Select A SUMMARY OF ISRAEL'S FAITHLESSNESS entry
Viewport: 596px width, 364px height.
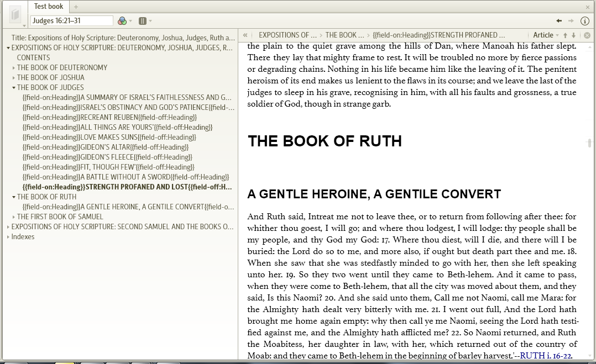127,98
